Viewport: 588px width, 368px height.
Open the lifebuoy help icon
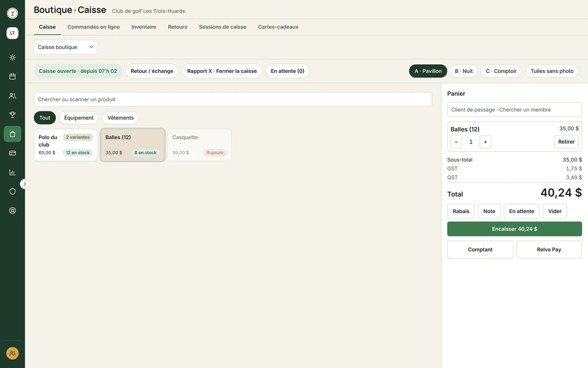pyautogui.click(x=12, y=210)
